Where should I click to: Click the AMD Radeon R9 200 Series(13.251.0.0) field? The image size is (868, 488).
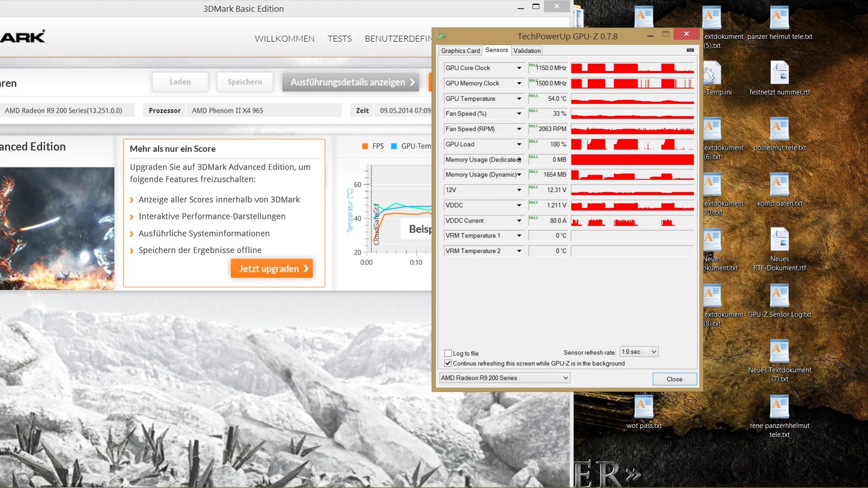point(67,110)
